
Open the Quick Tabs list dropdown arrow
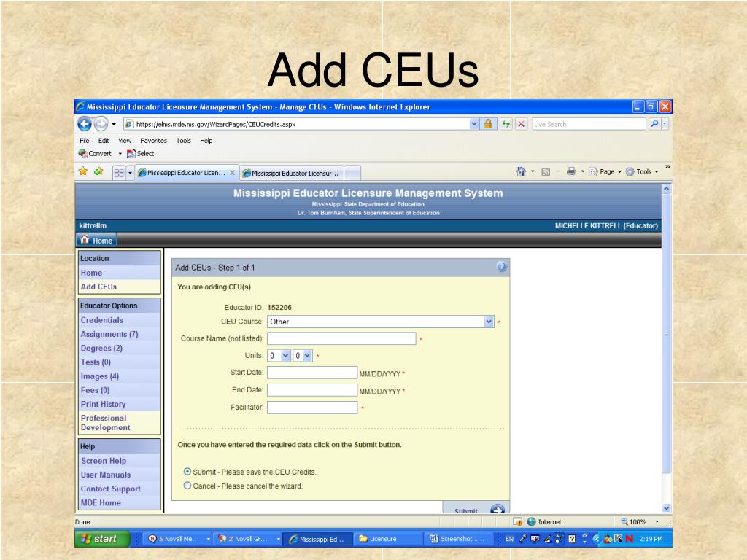click(130, 173)
